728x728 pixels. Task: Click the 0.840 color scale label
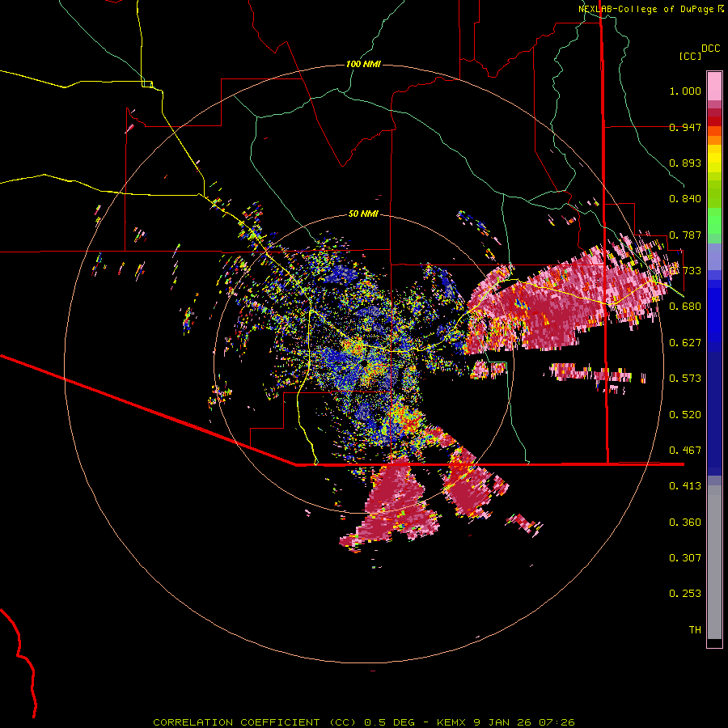(685, 199)
